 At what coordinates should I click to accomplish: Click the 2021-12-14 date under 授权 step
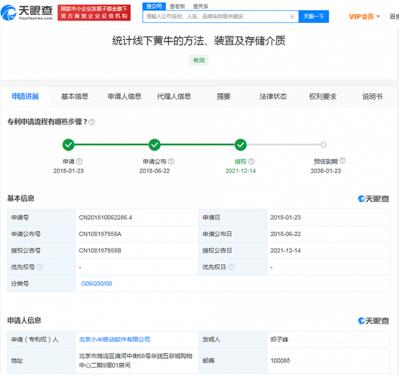(240, 171)
